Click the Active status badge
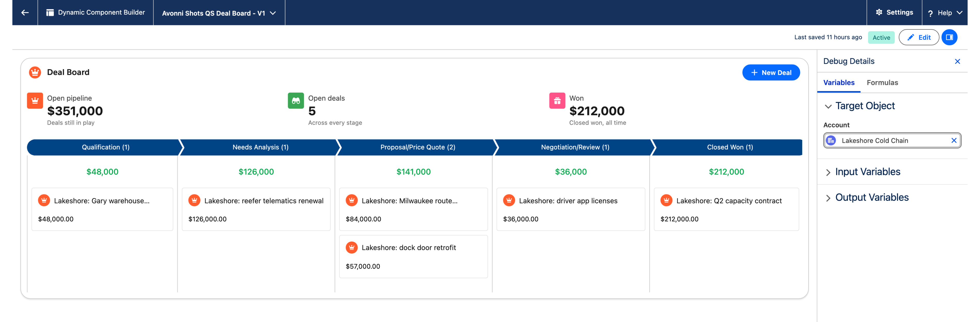This screenshot has width=980, height=322. pyautogui.click(x=881, y=37)
